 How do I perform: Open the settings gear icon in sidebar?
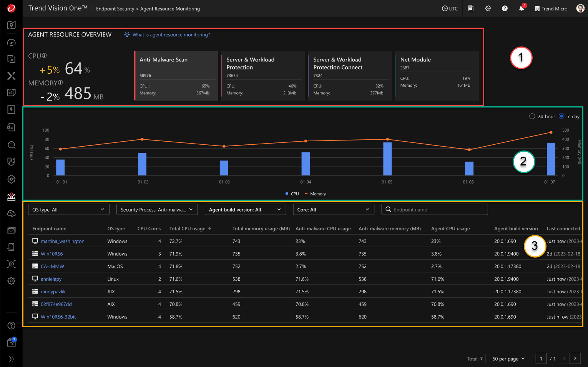[x=11, y=281]
